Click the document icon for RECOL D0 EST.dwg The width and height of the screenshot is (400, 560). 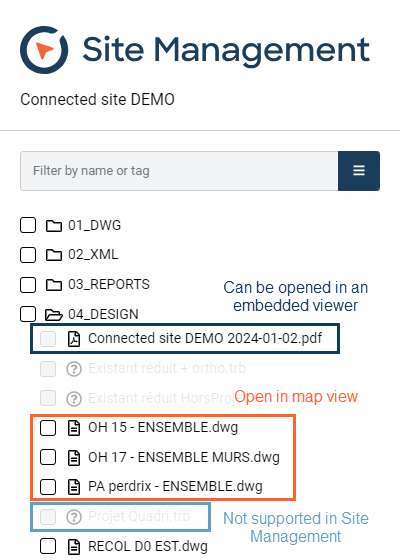(x=74, y=546)
